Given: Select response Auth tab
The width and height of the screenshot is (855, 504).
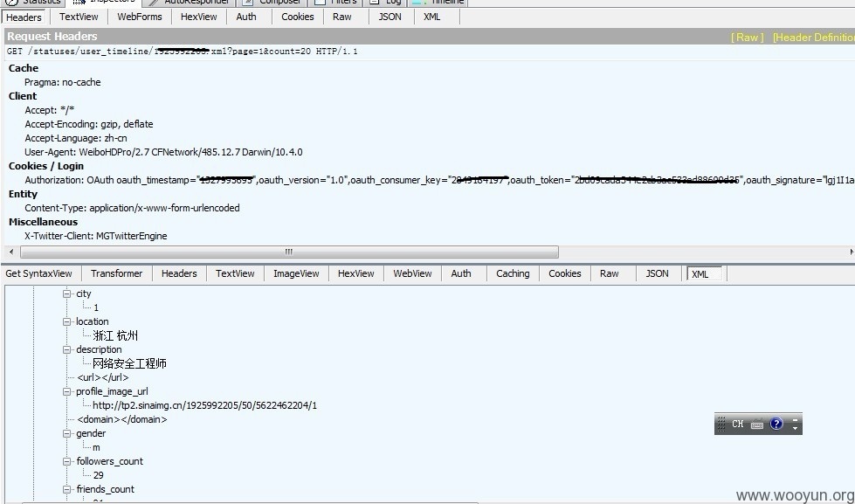Looking at the screenshot, I should (461, 273).
